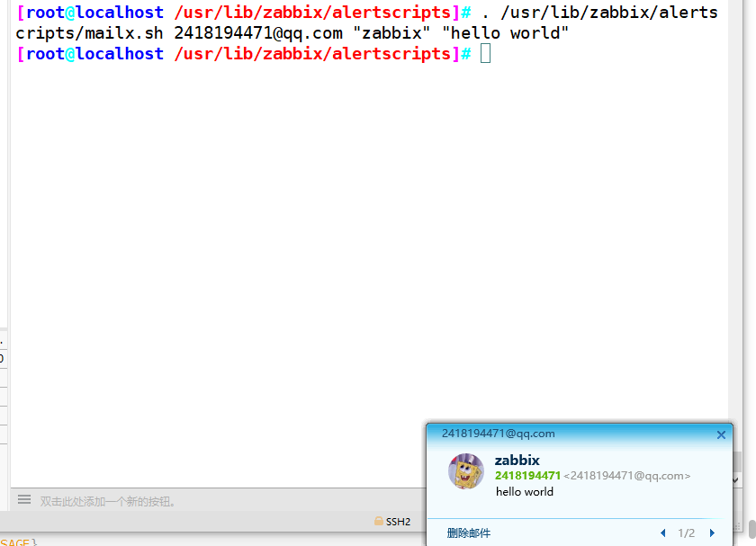Click the mailx.sh command line text
This screenshot has height=546, width=756.
(292, 33)
